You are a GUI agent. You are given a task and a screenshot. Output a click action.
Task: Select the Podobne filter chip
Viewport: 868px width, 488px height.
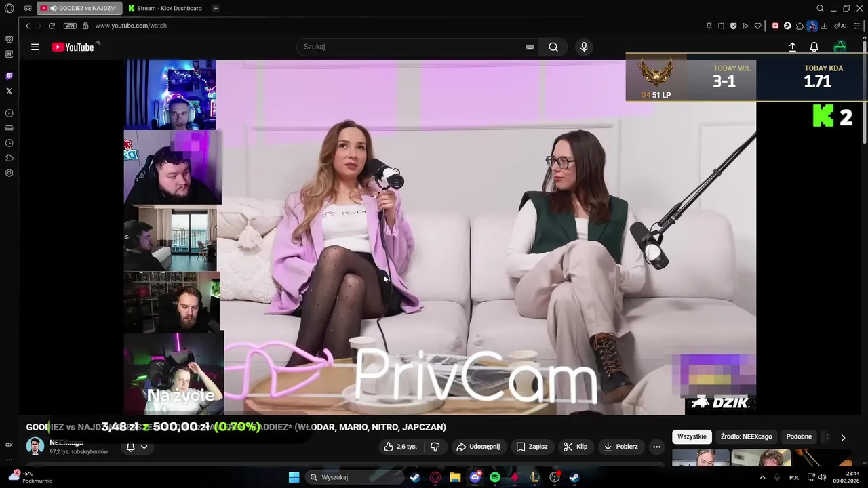pyautogui.click(x=799, y=436)
